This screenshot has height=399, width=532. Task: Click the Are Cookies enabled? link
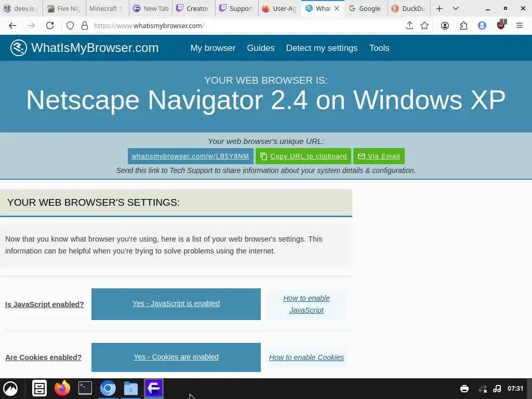[x=44, y=357]
